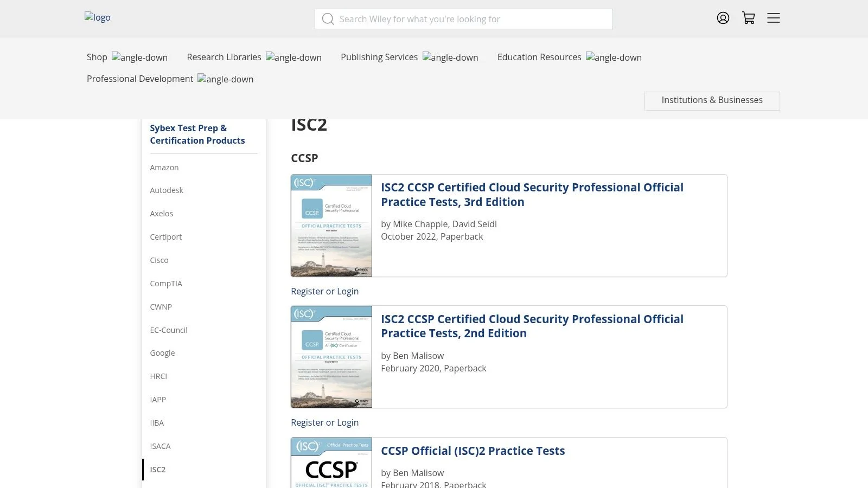Select Cisco in the sidebar
This screenshot has width=868, height=488.
click(159, 261)
